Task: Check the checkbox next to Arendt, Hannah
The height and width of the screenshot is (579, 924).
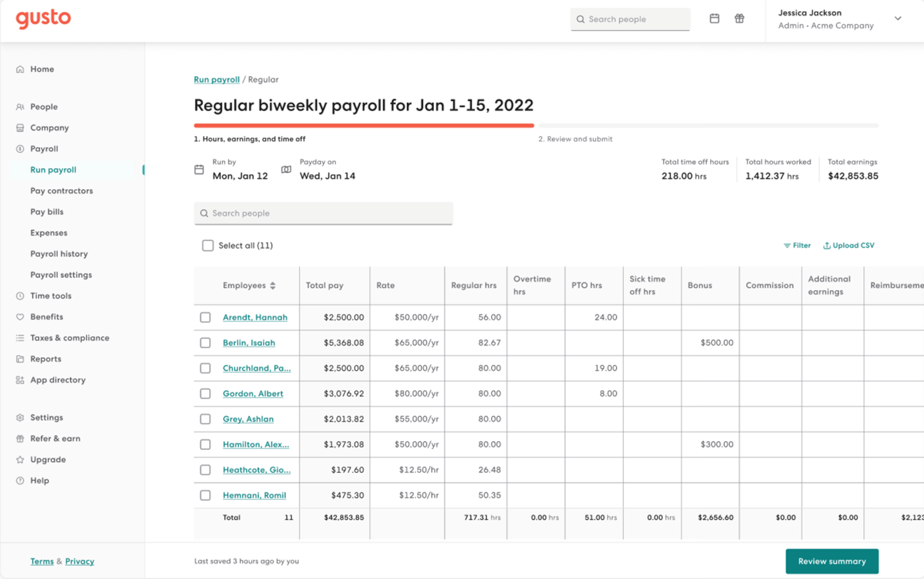Action: click(x=205, y=317)
